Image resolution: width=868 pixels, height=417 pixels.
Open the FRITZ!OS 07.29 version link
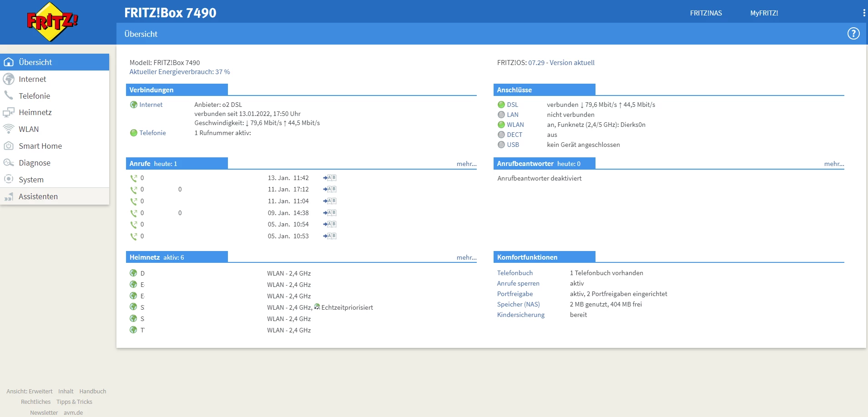coord(561,63)
